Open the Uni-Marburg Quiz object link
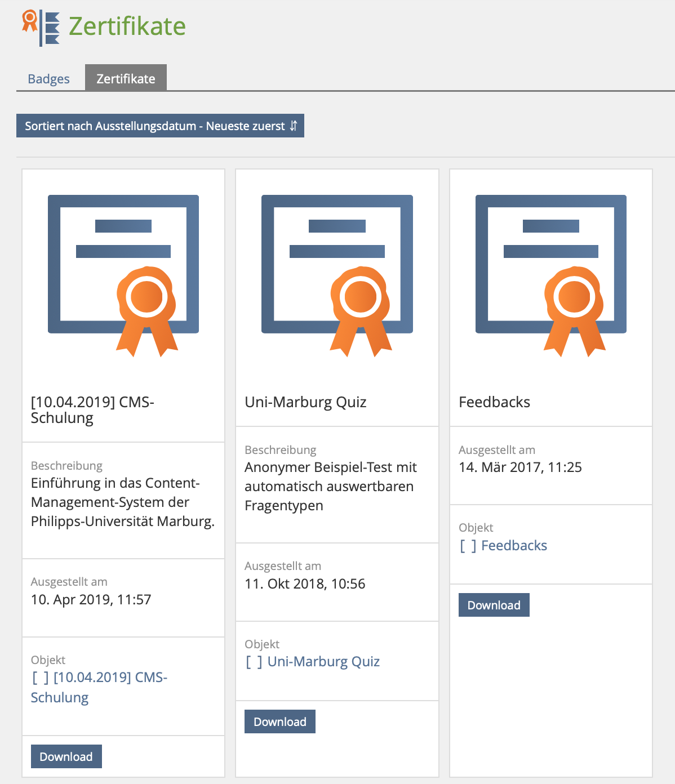 click(323, 662)
